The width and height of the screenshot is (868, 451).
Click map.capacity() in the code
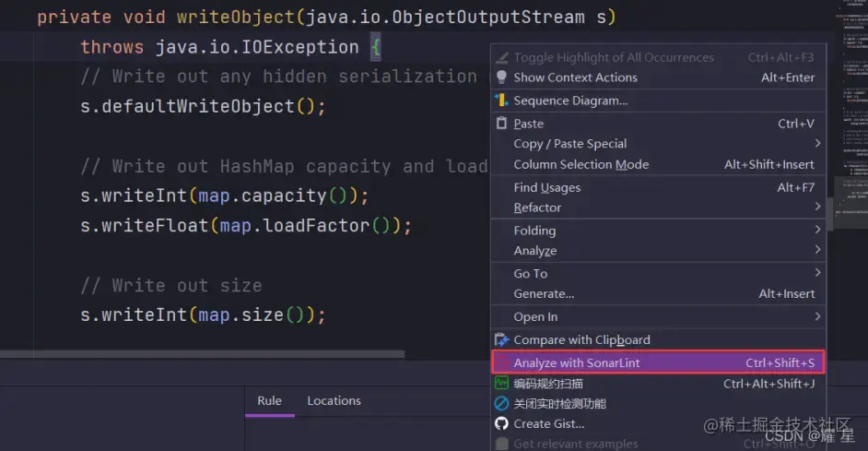(273, 196)
